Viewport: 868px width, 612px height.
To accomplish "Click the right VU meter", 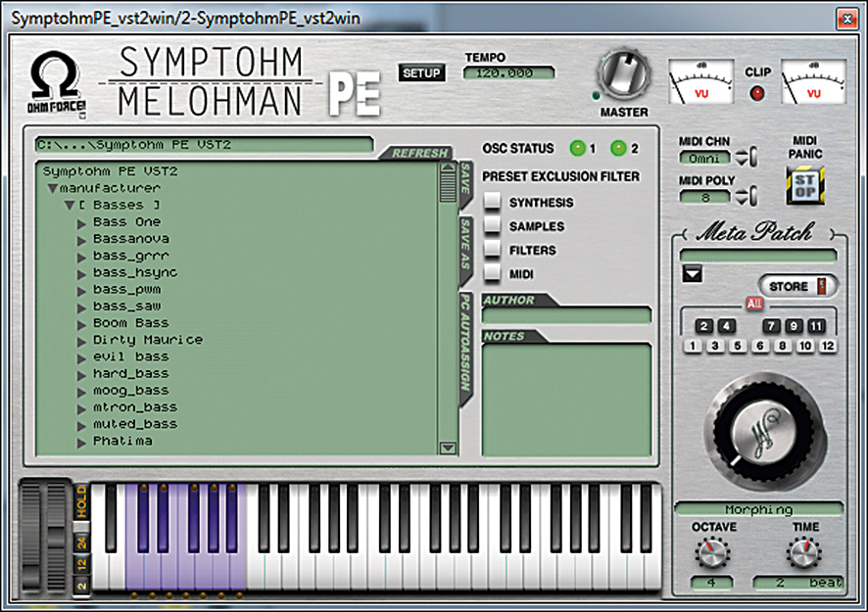I will pyautogui.click(x=813, y=82).
